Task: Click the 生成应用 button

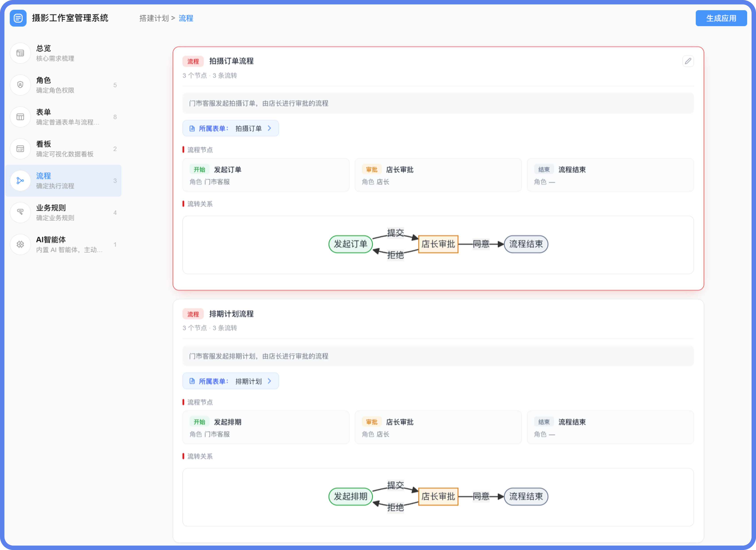Action: click(x=721, y=18)
